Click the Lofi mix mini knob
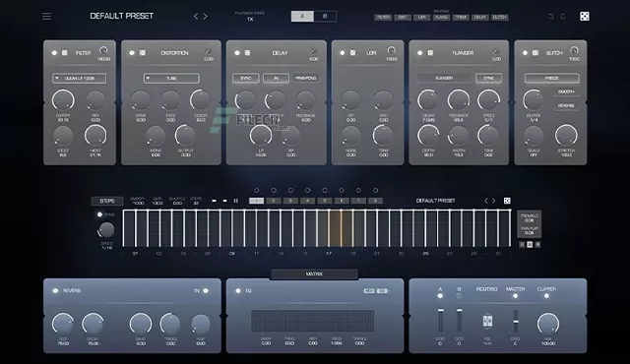This screenshot has width=630, height=364. tap(392, 50)
